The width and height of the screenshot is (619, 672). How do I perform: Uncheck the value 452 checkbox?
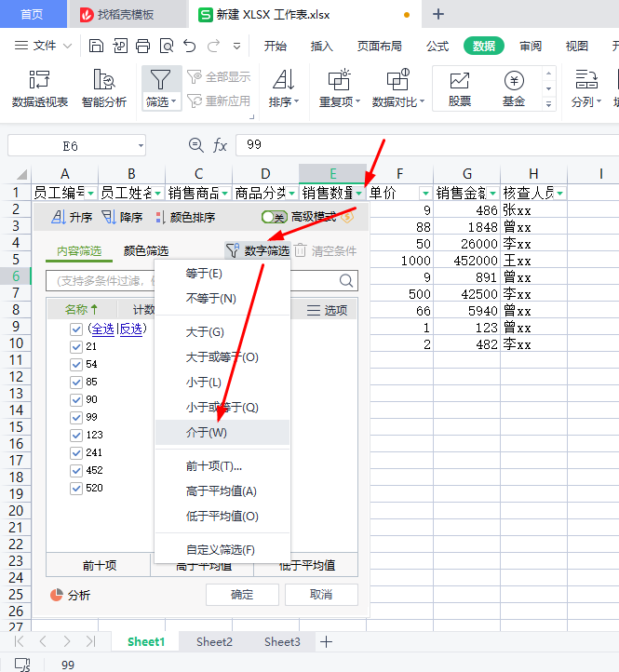point(76,471)
